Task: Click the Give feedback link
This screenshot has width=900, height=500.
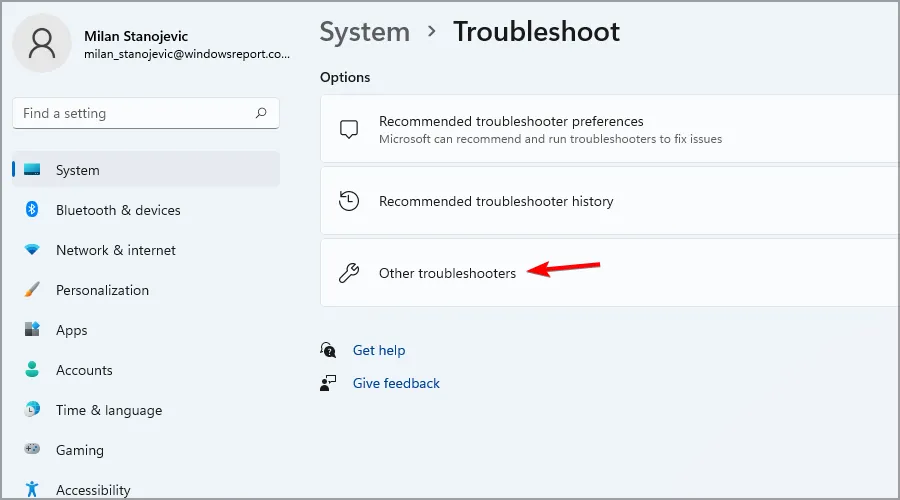Action: tap(396, 383)
